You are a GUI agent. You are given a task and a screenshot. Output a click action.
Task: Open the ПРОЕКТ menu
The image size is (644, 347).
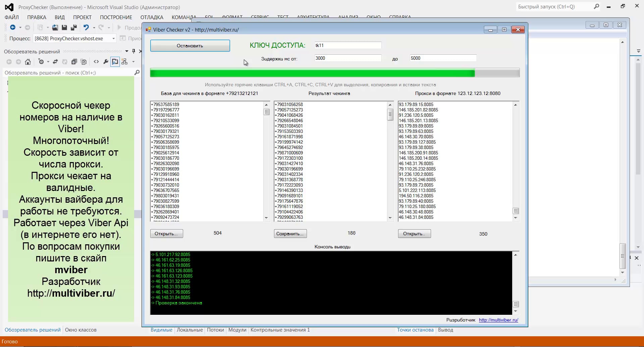[x=82, y=17]
